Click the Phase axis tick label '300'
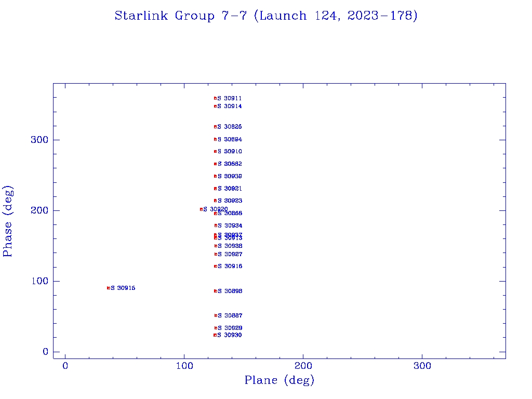 click(39, 140)
